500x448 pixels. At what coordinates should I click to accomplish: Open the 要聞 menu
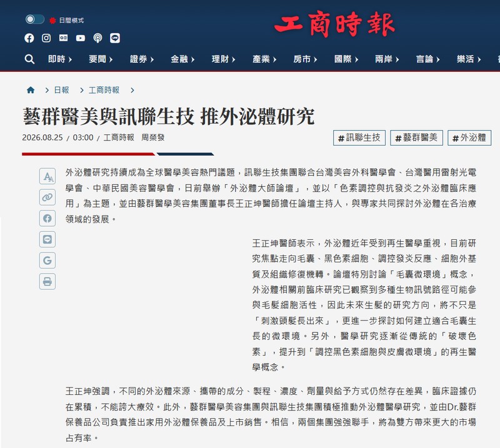tap(101, 59)
